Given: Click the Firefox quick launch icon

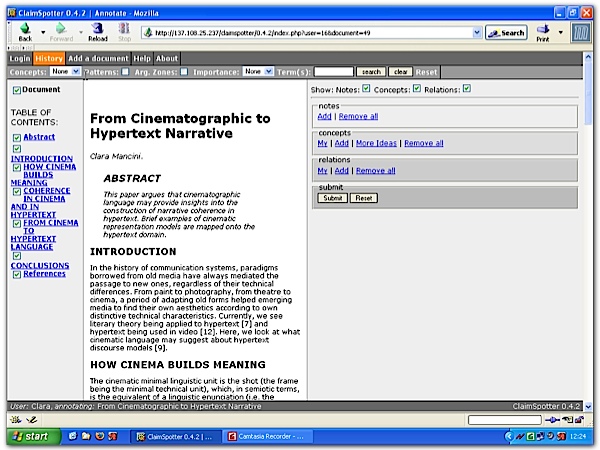Looking at the screenshot, I should click(99, 436).
